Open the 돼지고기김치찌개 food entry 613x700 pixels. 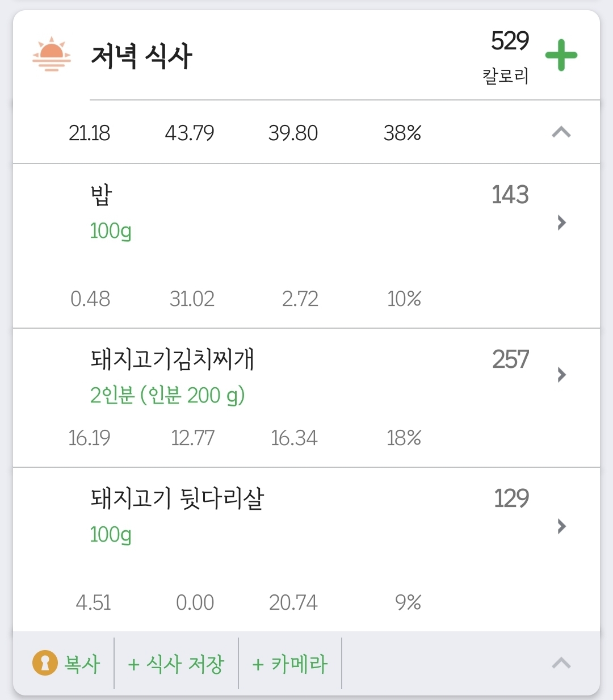[172, 359]
